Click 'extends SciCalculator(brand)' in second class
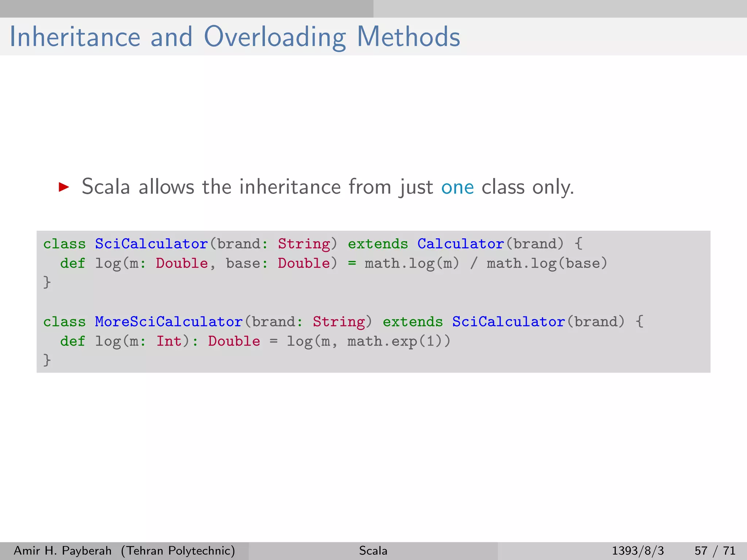747x560 pixels. click(504, 322)
